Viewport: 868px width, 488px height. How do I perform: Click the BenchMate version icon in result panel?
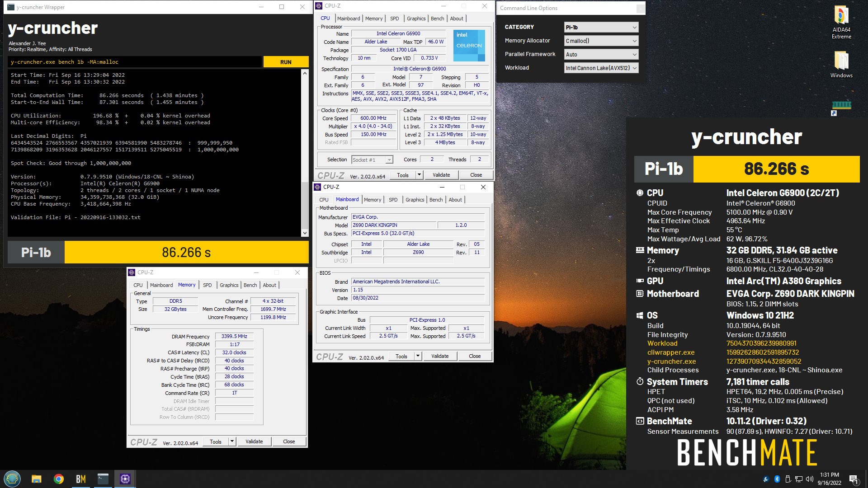pos(640,421)
